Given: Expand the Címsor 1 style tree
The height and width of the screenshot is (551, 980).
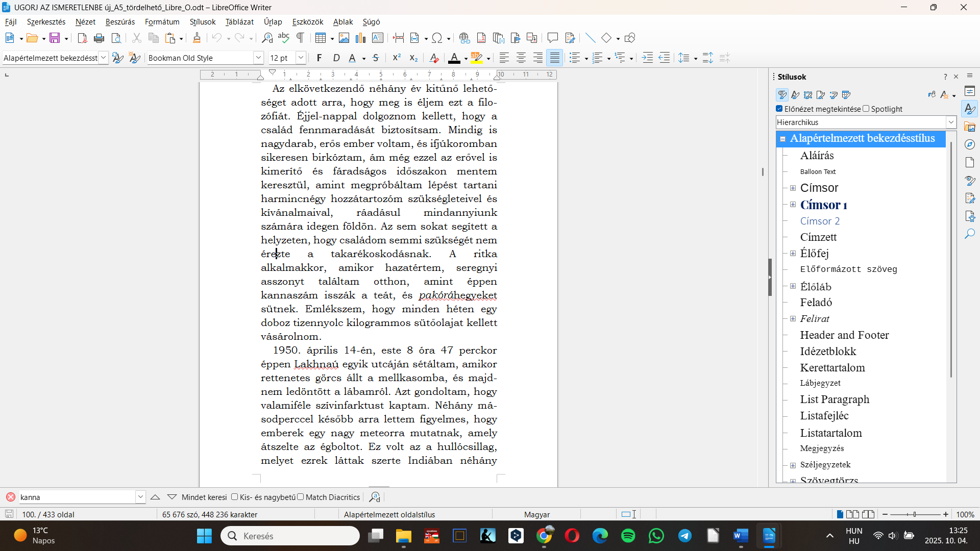Looking at the screenshot, I should click(793, 205).
